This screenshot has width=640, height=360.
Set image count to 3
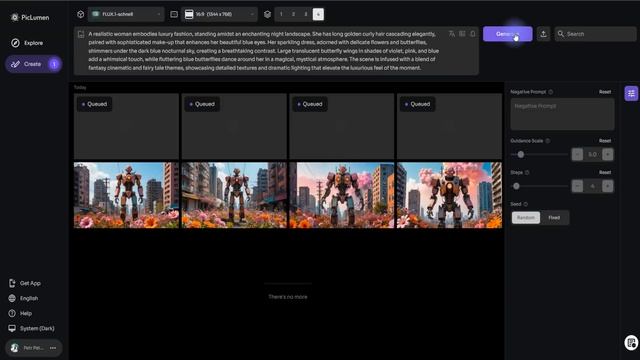pyautogui.click(x=305, y=14)
